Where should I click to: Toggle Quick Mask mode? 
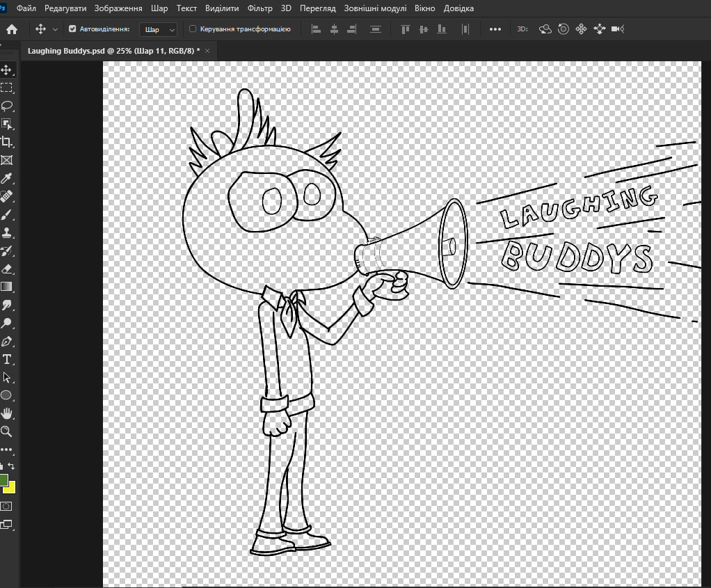tap(6, 507)
